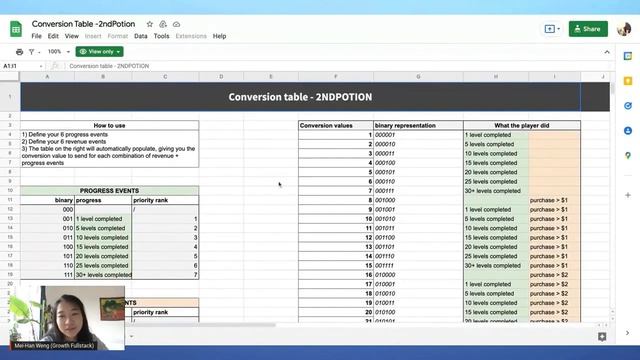640x360 pixels.
Task: Click the vertical scrollbar
Action: [x=612, y=90]
